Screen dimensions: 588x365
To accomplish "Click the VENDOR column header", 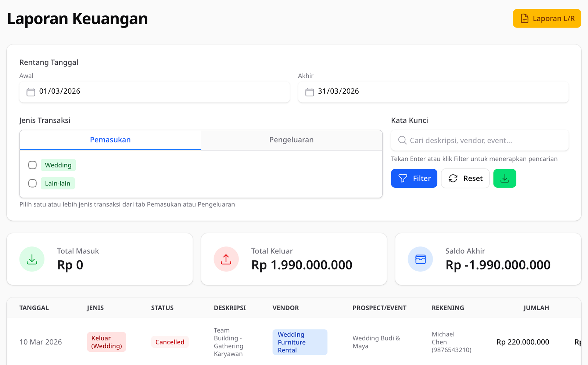I will pyautogui.click(x=286, y=308).
